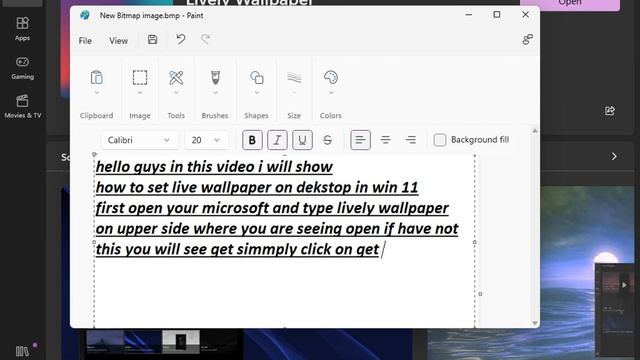640x360 pixels.
Task: Open the Colors palette icon
Action: pyautogui.click(x=331, y=77)
